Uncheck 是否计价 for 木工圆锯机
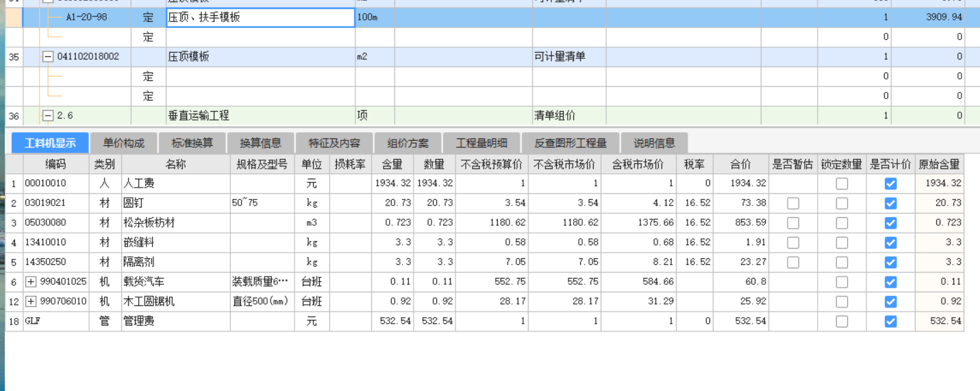Viewport: 980px width, 391px height. click(x=890, y=302)
